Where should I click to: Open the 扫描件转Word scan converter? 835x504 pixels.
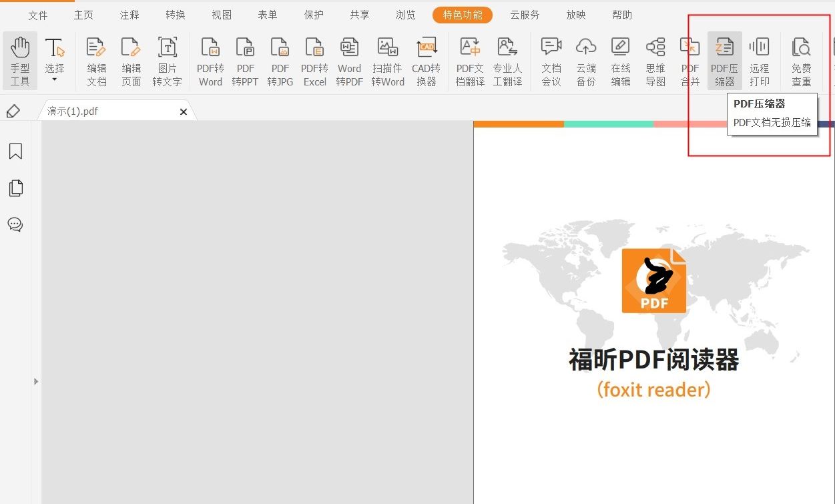click(x=388, y=61)
